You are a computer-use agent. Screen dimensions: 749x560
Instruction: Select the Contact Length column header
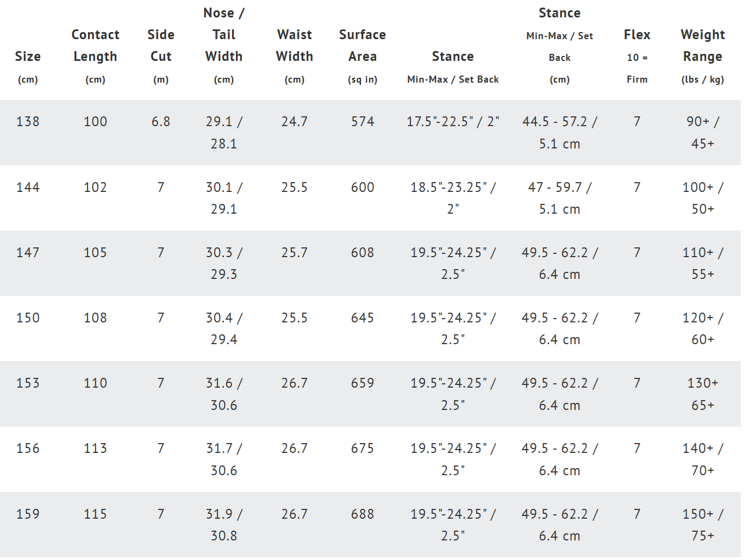coord(95,56)
